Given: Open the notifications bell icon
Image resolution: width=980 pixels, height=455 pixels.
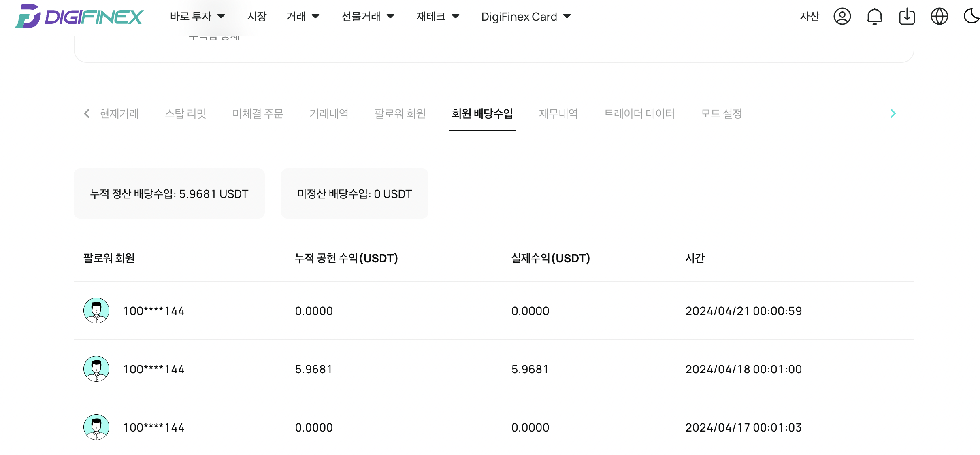Looking at the screenshot, I should [x=874, y=17].
